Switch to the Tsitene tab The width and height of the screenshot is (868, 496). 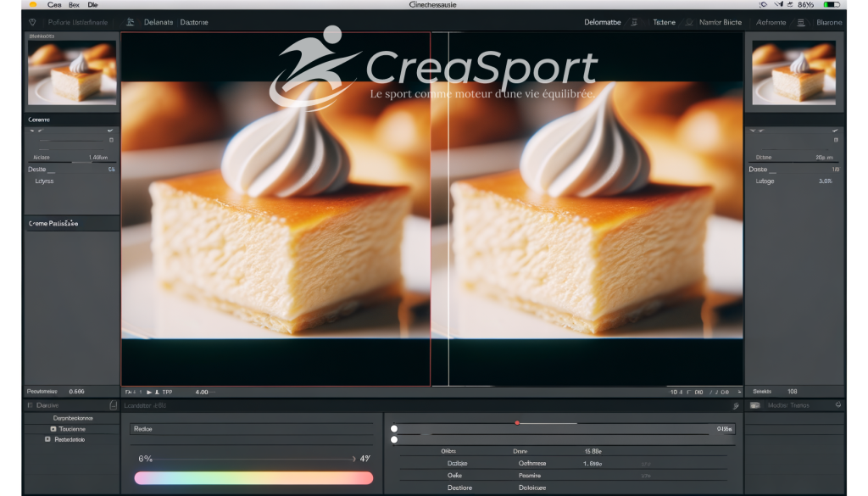(x=664, y=22)
